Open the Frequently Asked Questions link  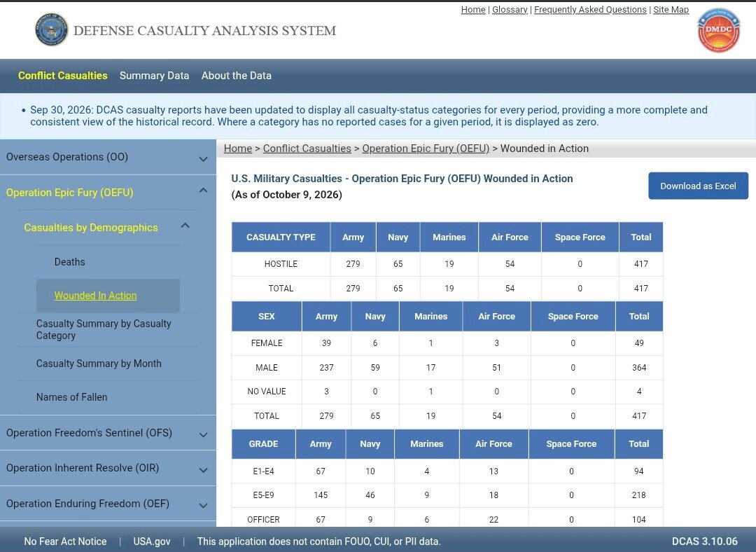[x=590, y=10]
